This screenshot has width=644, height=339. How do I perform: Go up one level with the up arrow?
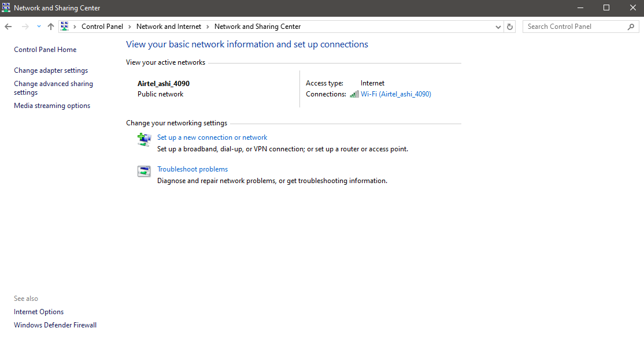tap(50, 27)
